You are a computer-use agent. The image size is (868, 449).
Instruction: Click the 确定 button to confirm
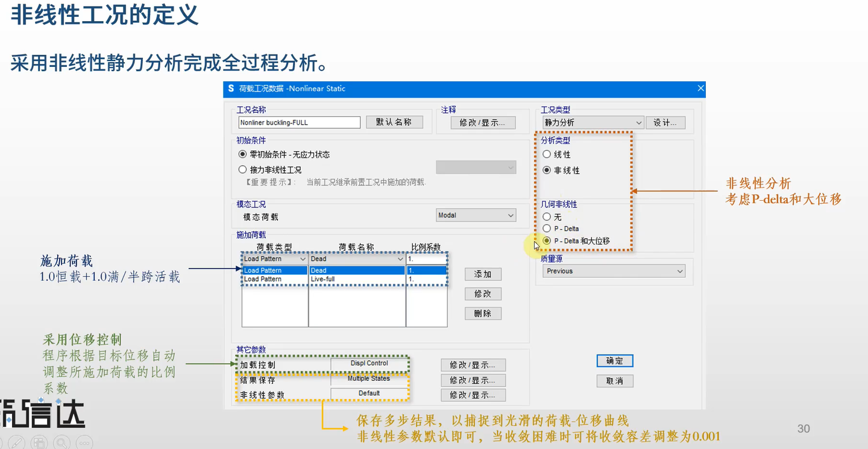click(614, 360)
